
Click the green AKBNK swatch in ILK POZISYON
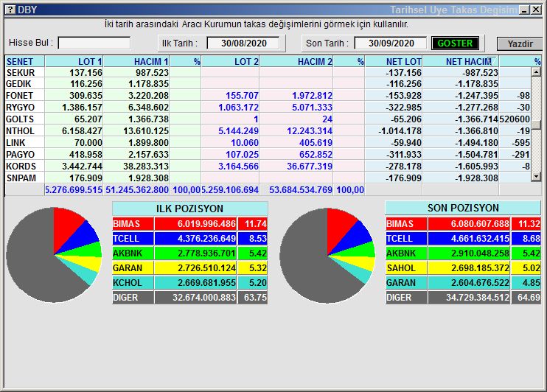click(133, 253)
